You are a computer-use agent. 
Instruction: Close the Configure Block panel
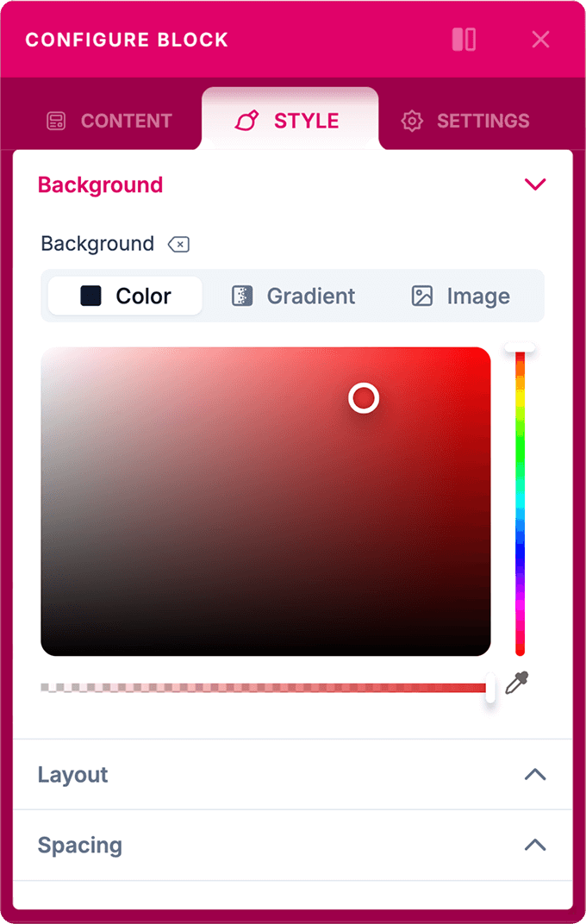(x=540, y=40)
